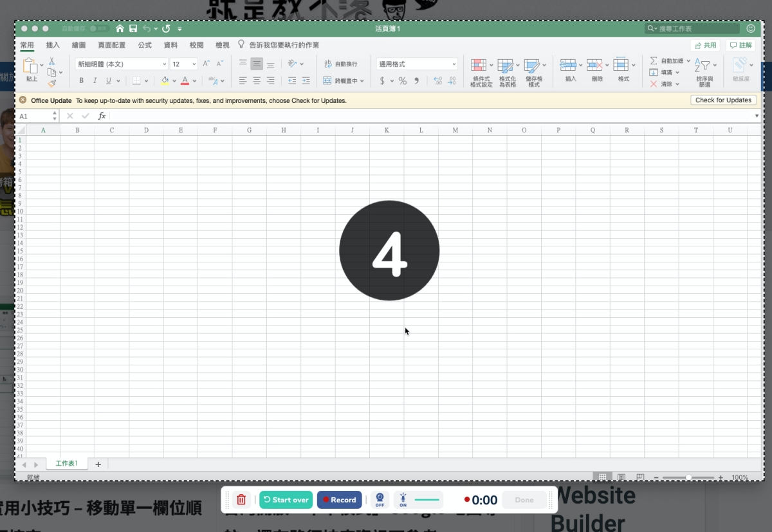Toggle the microphone ON button in recorder

pos(403,500)
